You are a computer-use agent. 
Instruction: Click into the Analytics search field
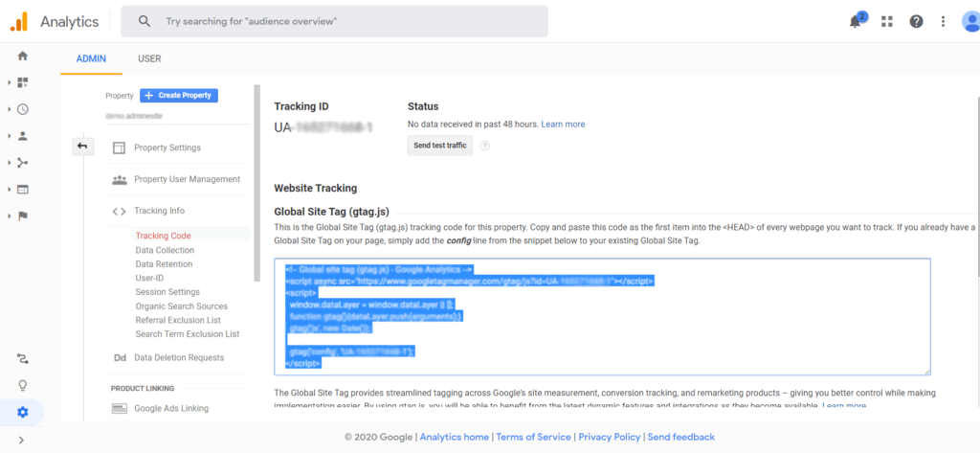pos(334,21)
